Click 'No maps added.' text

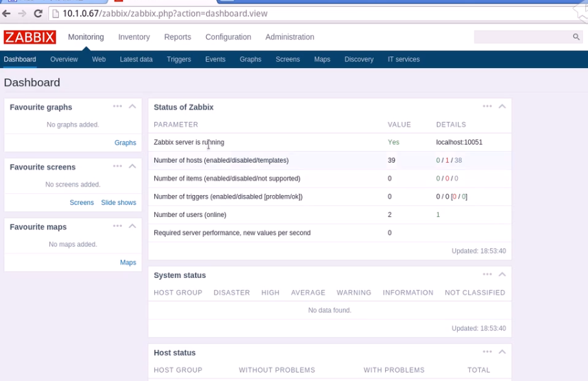click(x=73, y=244)
